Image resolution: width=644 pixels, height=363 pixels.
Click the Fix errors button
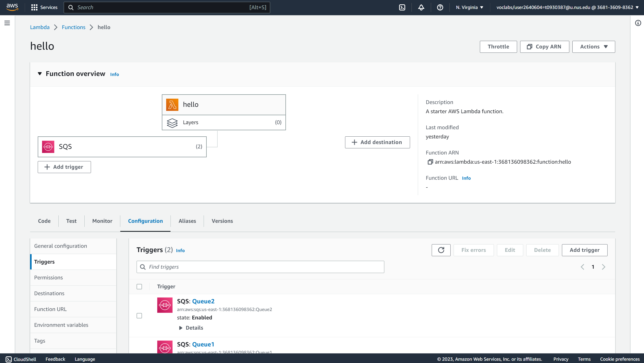pos(474,250)
